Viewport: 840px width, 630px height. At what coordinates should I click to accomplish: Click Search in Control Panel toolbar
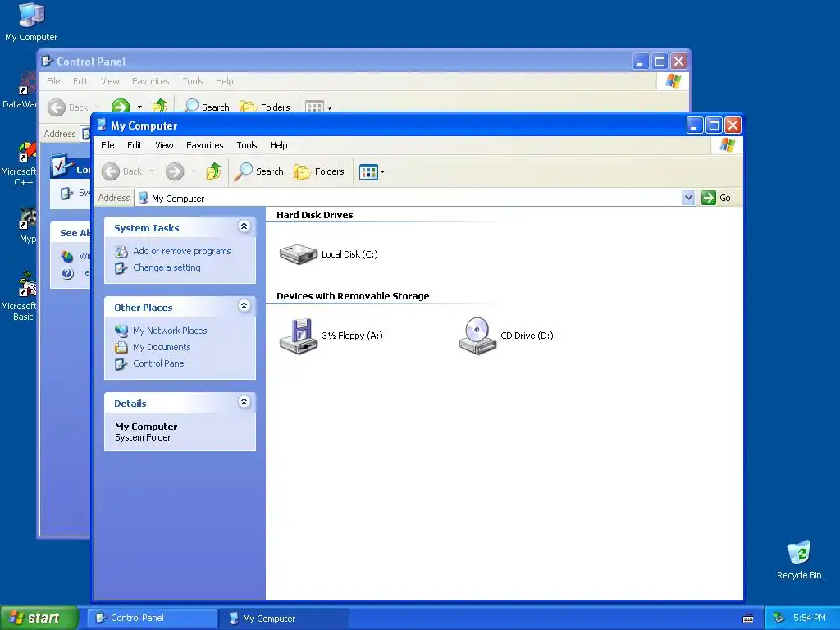[x=208, y=106]
